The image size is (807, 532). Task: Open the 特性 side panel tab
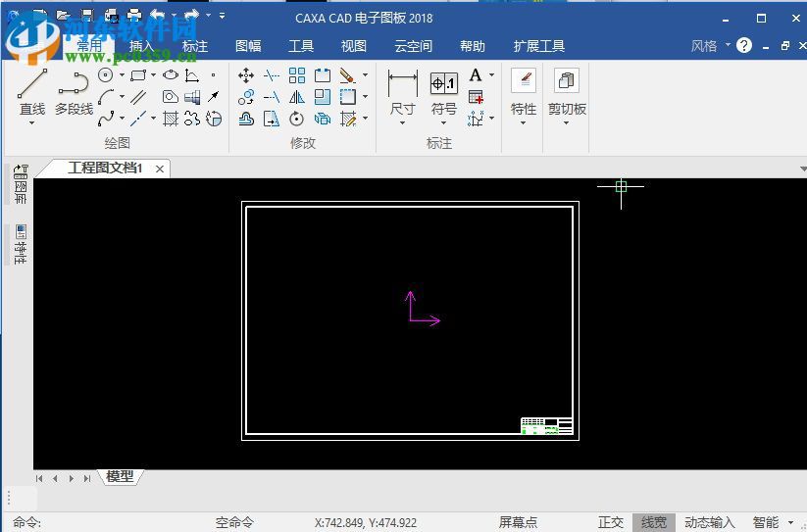pyautogui.click(x=20, y=245)
